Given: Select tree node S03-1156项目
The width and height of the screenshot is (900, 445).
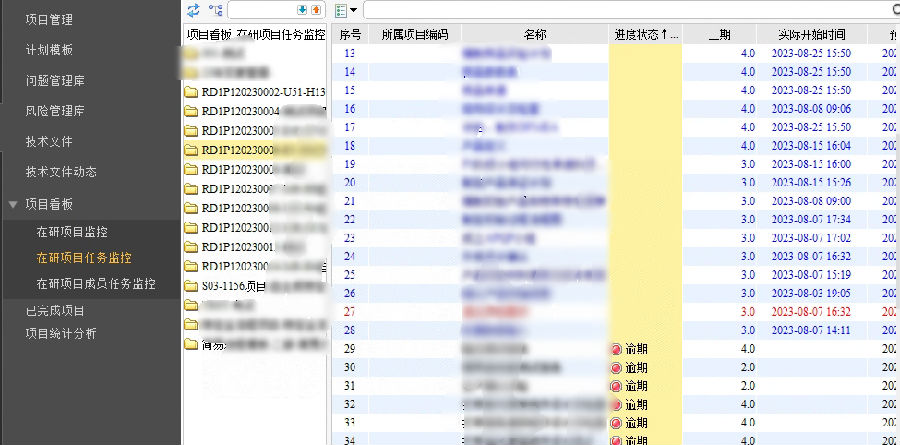Looking at the screenshot, I should coord(234,286).
